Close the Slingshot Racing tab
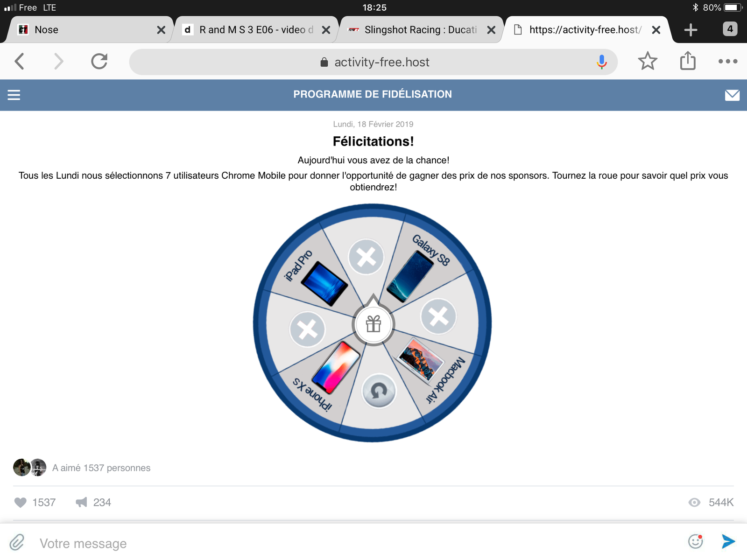This screenshot has width=747, height=560. tap(491, 30)
